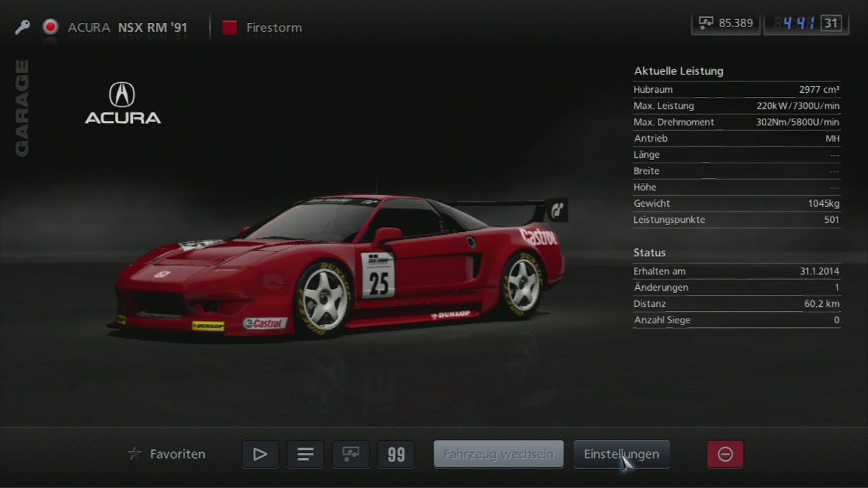Click the Änderungen row label
The image size is (868, 488).
pyautogui.click(x=660, y=287)
